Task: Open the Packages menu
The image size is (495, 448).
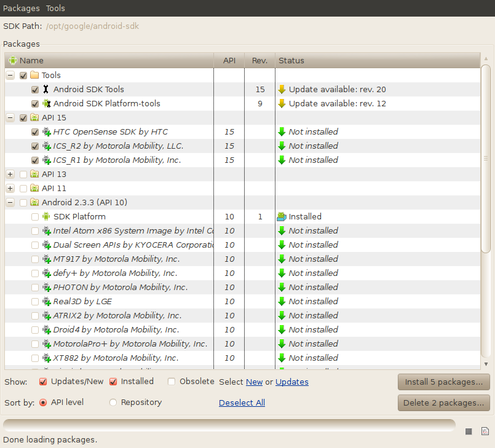Action: point(21,8)
